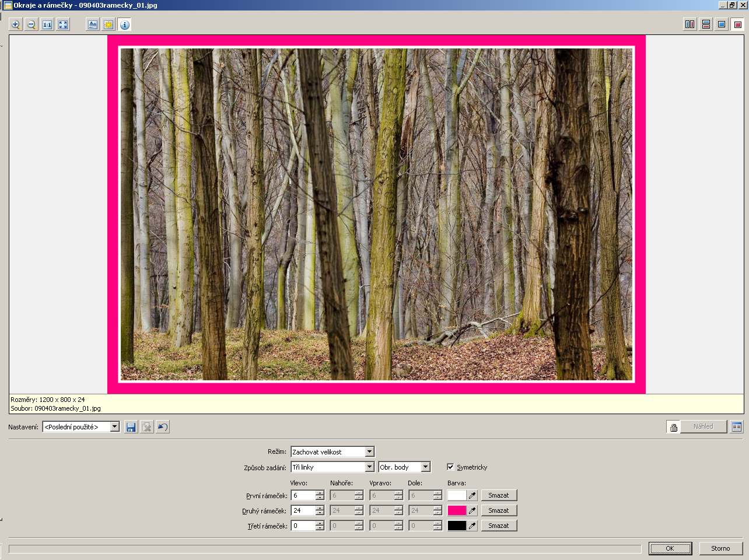Viewport: 749px width, 560px height.
Task: Click the zoom out magnifier icon
Action: coord(32,24)
